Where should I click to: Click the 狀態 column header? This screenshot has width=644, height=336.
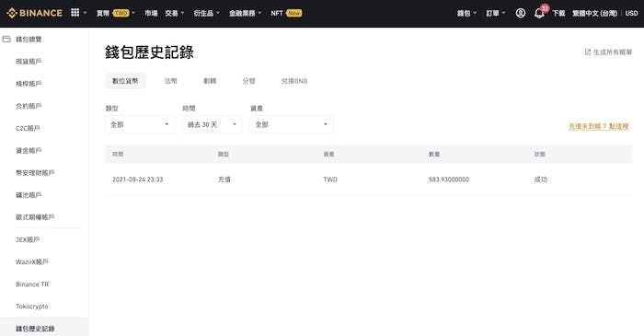tap(540, 154)
